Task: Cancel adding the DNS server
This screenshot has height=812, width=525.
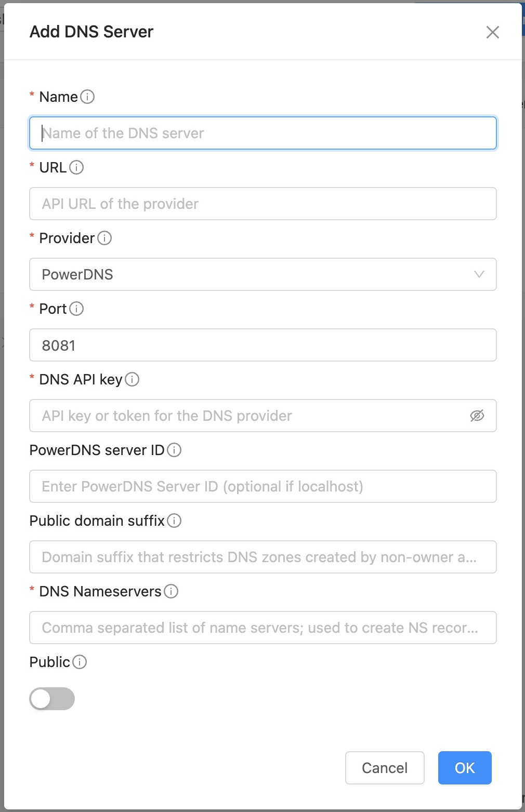Action: (385, 768)
